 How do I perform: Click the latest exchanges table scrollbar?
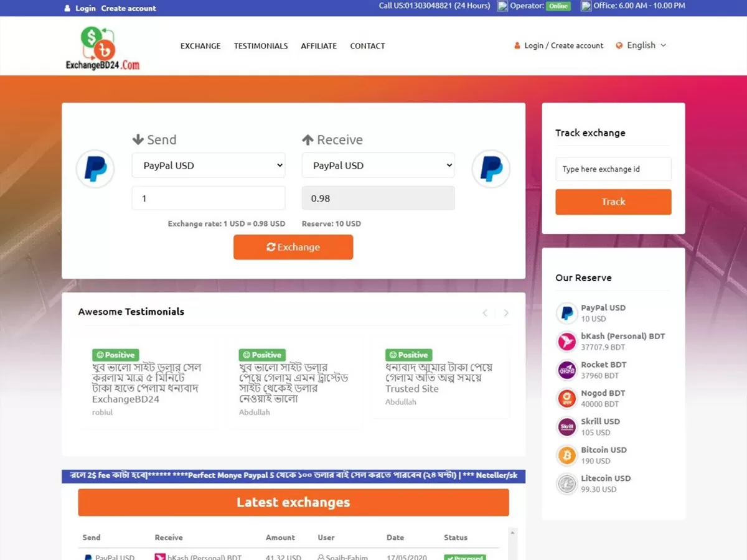click(x=513, y=543)
